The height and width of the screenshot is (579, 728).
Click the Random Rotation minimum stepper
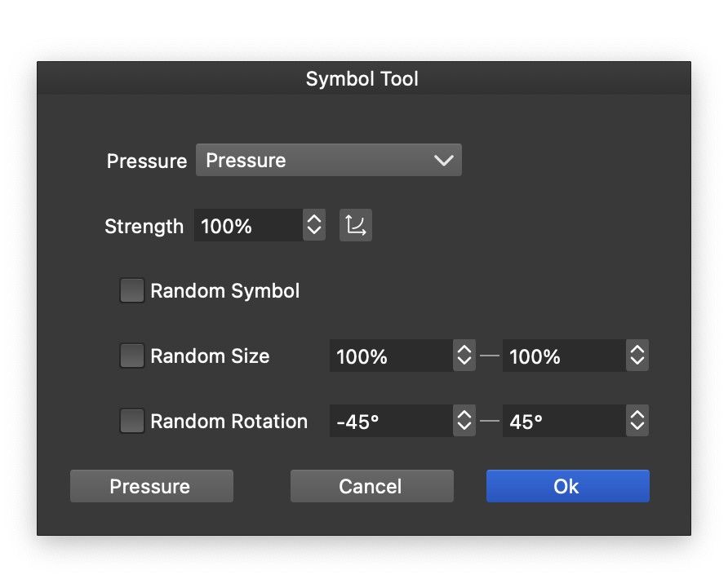[x=464, y=421]
